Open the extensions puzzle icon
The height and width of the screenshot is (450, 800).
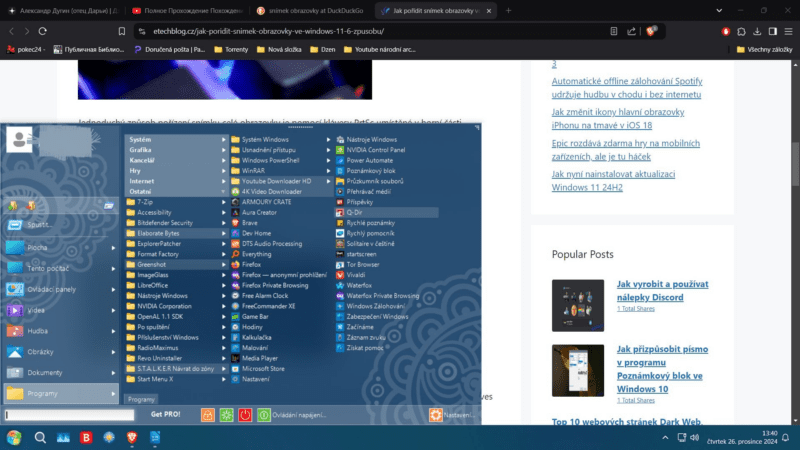[741, 31]
